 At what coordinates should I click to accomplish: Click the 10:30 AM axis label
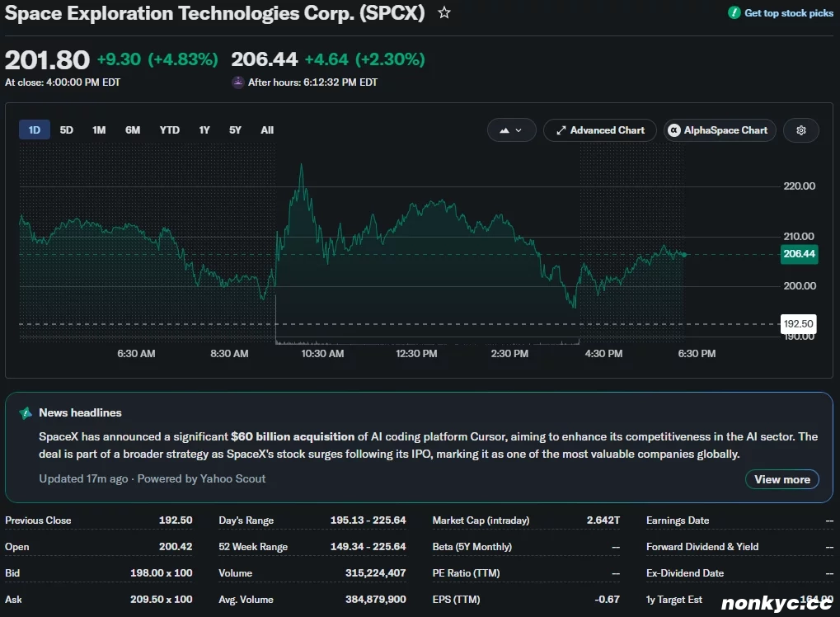pos(322,354)
